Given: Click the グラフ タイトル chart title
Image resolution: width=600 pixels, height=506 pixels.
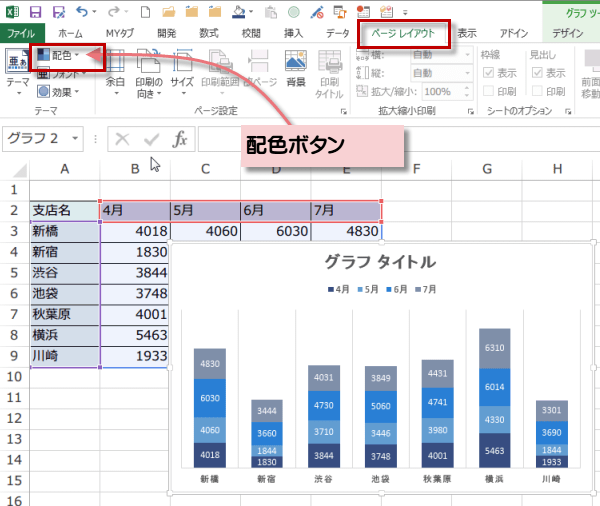Looking at the screenshot, I should tap(380, 263).
